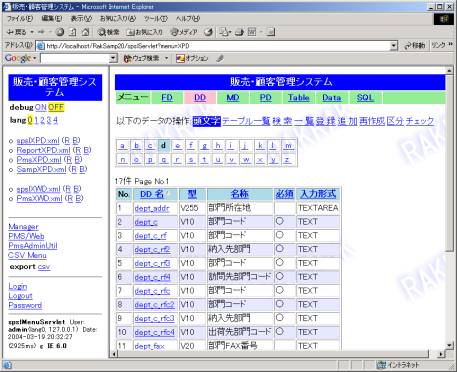This screenshot has height=372, width=457.
Task: Switch to the FD tab
Action: (x=167, y=98)
